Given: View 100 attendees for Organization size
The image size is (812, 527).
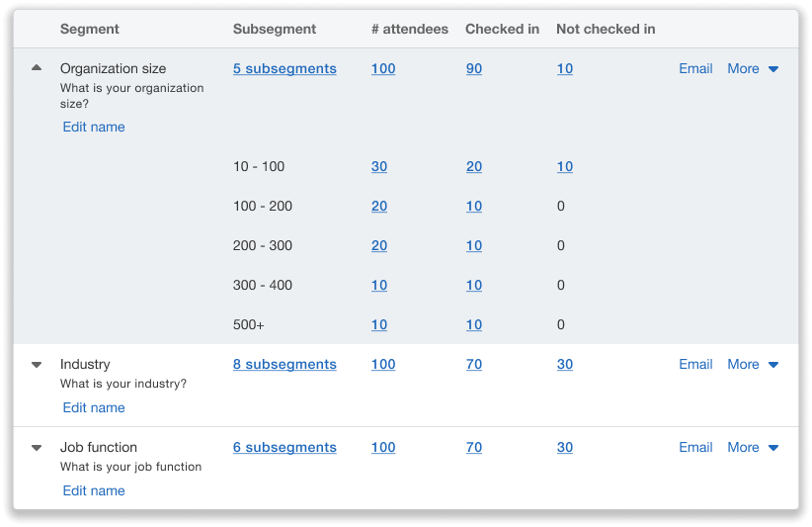Looking at the screenshot, I should pyautogui.click(x=383, y=69).
